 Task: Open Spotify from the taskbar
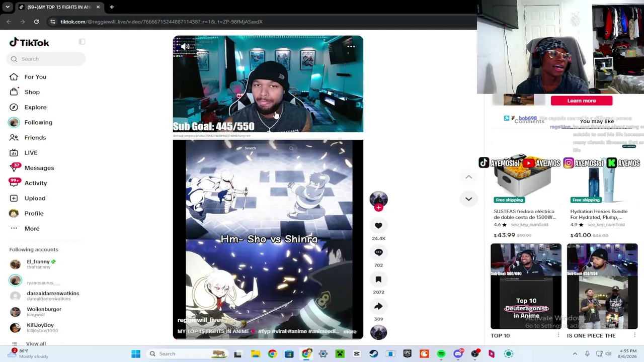pos(441,354)
